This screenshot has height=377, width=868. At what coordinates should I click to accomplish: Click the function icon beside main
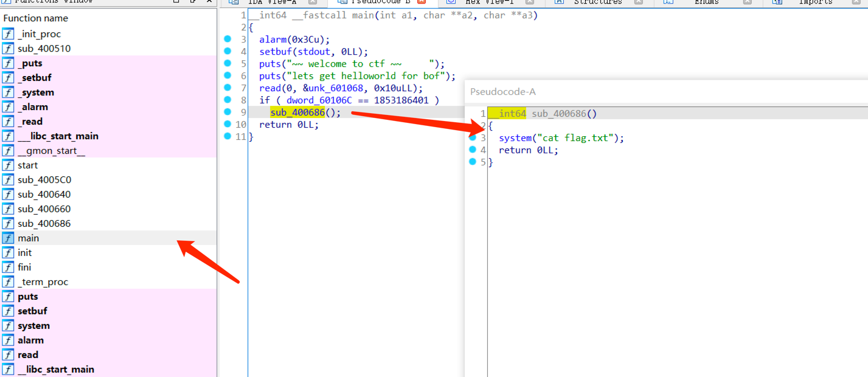pos(8,238)
